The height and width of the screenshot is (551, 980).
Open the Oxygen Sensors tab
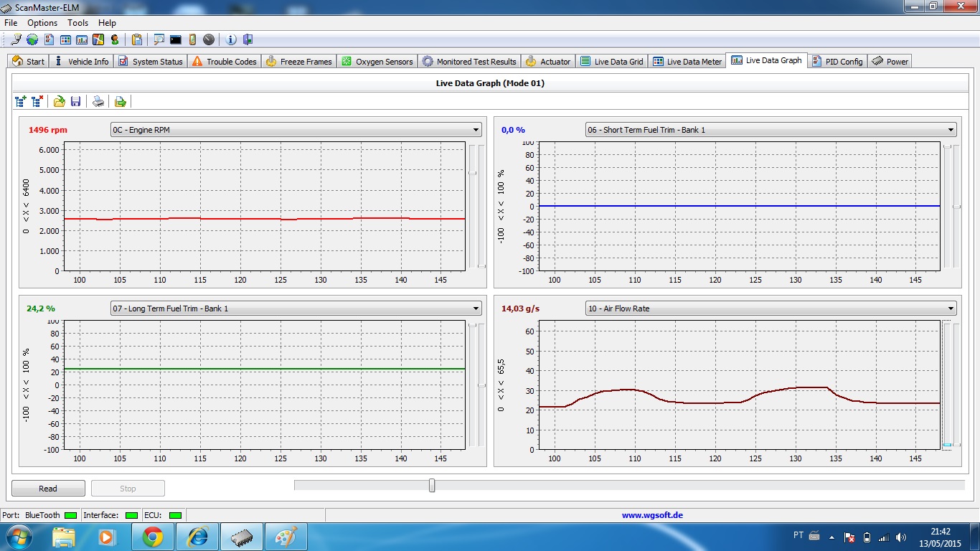(377, 62)
